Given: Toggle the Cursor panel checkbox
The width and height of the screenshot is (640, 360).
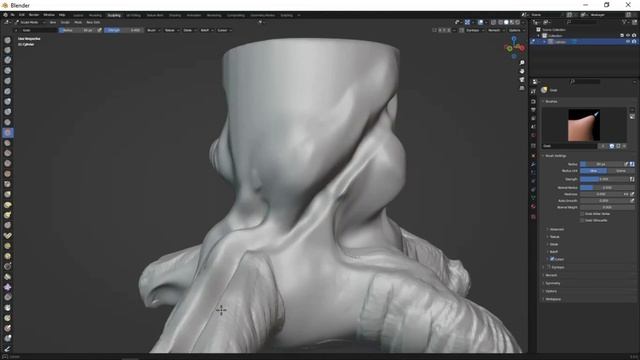Looking at the screenshot, I should coord(552,259).
